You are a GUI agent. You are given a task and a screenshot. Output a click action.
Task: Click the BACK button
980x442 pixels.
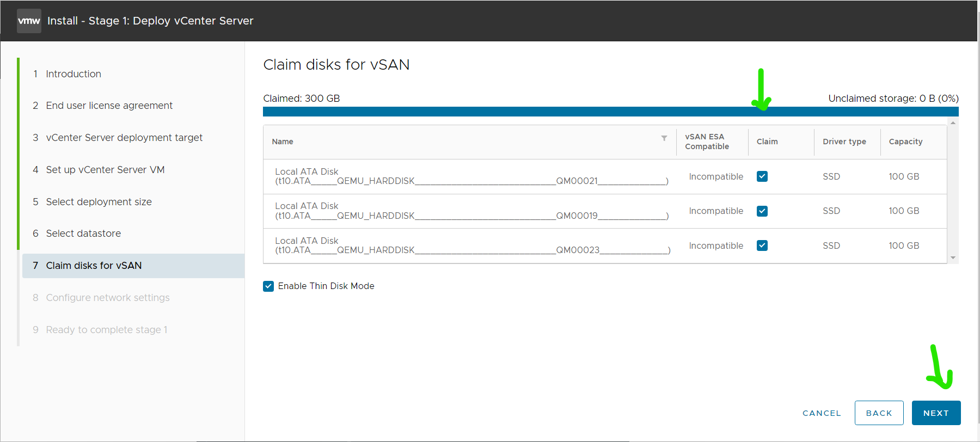[879, 413]
